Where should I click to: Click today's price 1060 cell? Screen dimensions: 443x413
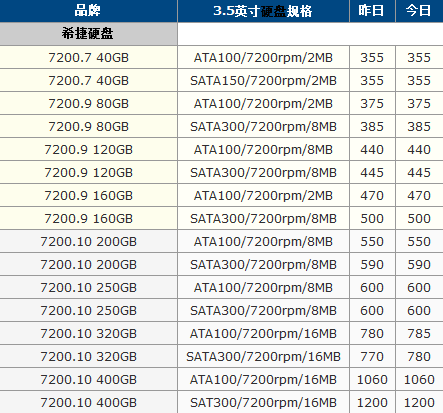[419, 379]
